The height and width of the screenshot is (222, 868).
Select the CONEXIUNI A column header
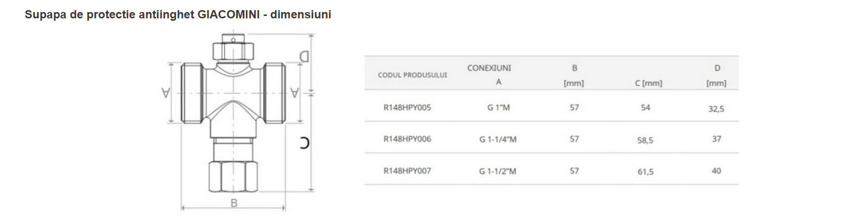pos(489,75)
